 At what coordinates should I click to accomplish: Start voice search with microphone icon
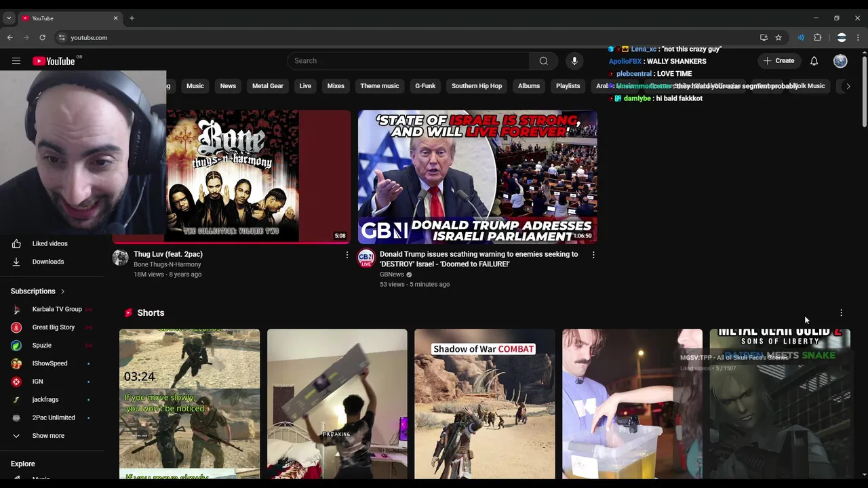pos(574,61)
